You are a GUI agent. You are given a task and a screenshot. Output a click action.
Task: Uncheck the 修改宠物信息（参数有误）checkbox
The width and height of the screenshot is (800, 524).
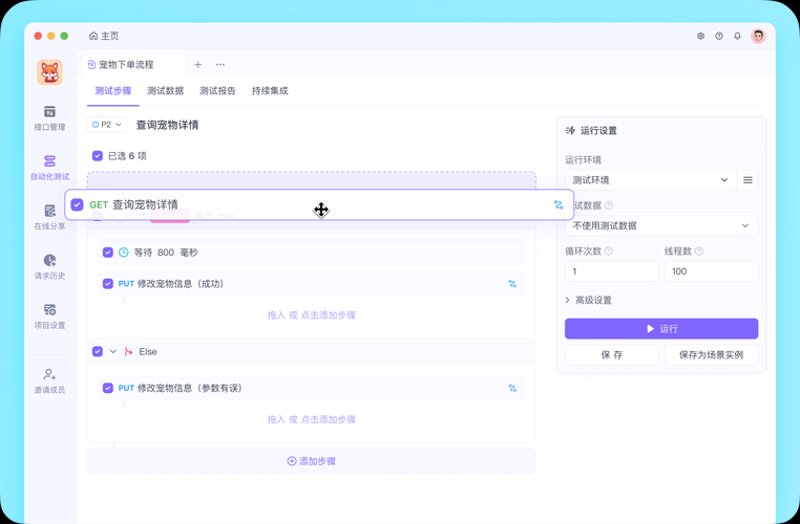pos(108,388)
